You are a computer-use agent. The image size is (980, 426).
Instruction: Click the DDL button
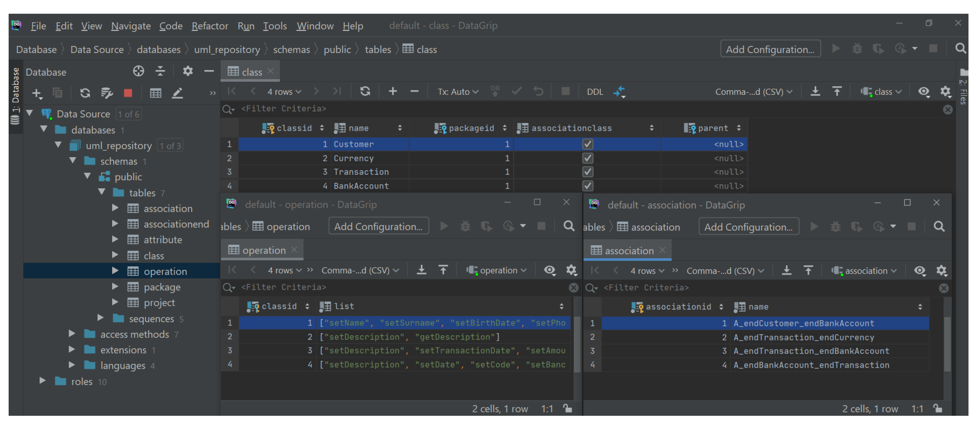(x=595, y=92)
